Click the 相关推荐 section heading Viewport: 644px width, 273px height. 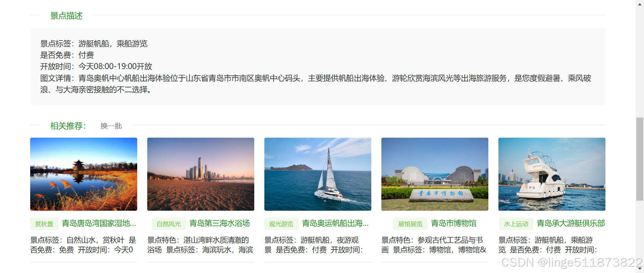coord(68,126)
